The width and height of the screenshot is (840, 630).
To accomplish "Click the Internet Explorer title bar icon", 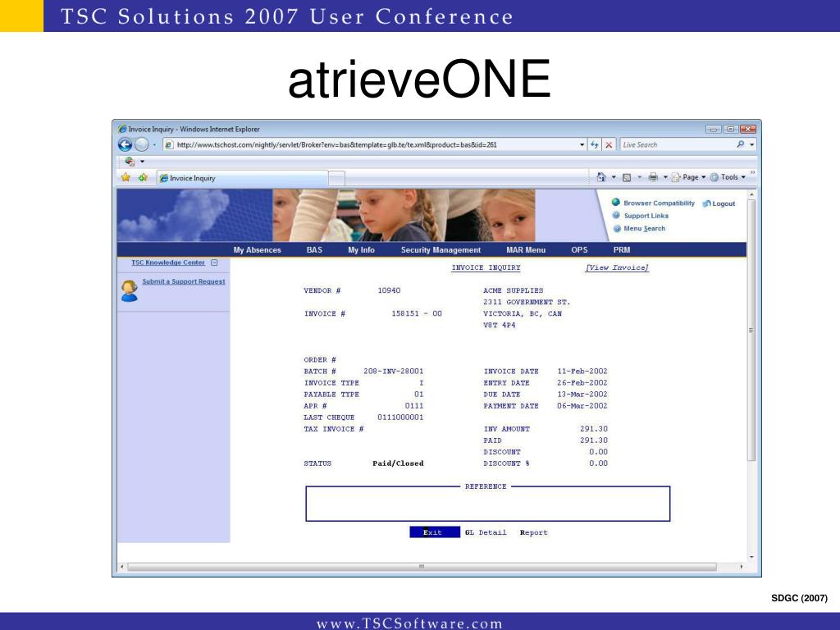I will click(122, 129).
